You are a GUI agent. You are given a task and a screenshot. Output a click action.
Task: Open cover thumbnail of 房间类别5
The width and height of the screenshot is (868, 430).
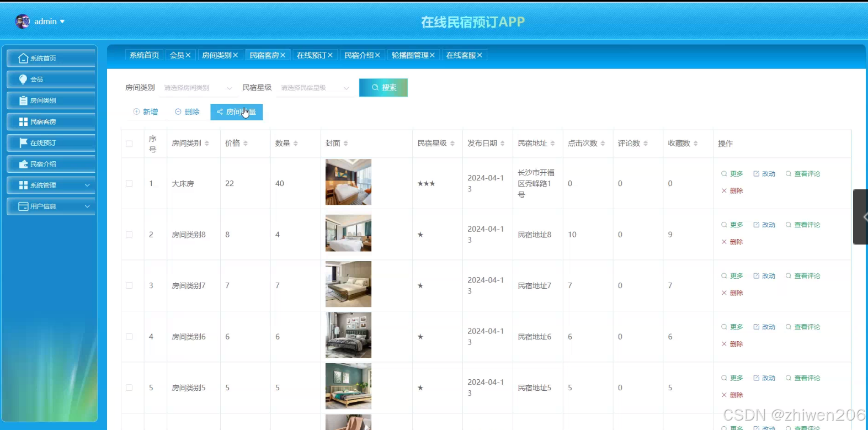pos(348,386)
